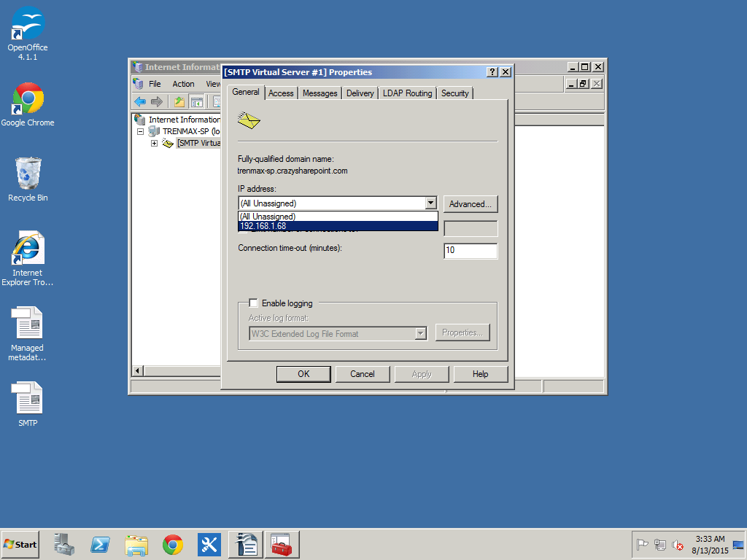Click Show desktop button by clock
This screenshot has width=747, height=560.
click(x=738, y=544)
